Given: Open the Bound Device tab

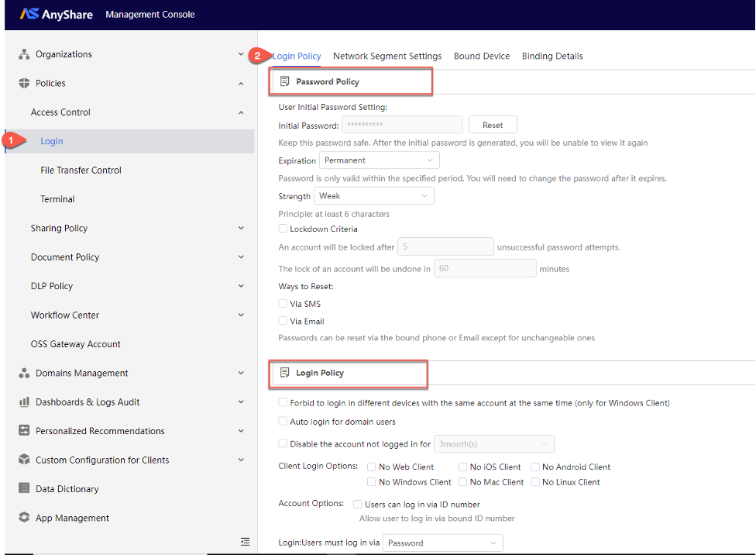Looking at the screenshot, I should tap(482, 56).
